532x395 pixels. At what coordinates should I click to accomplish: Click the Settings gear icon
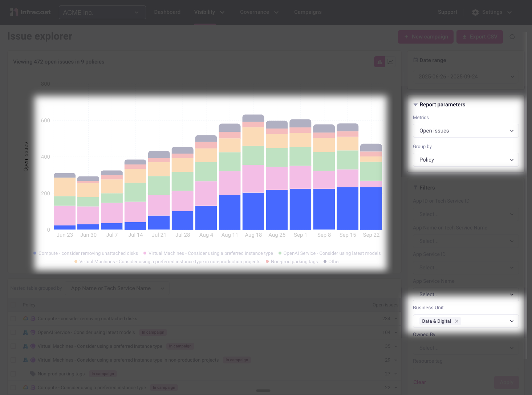(x=475, y=12)
